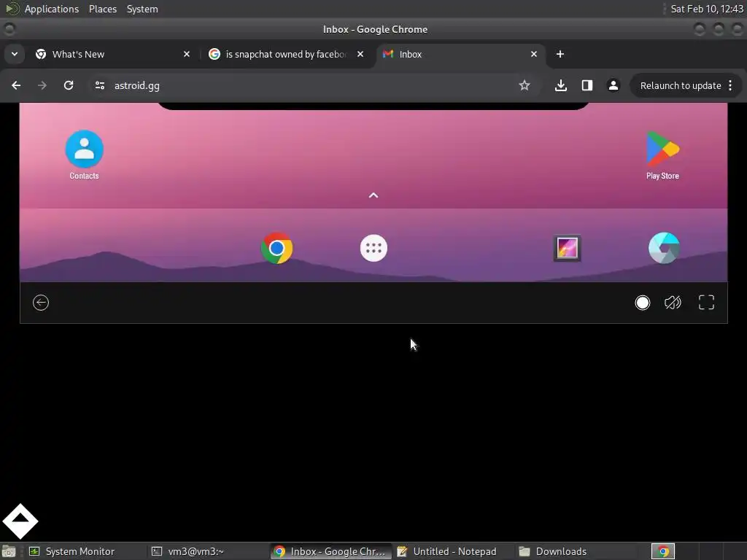Click the emulator back arrow button
Viewport: 747px width, 560px height.
point(41,303)
